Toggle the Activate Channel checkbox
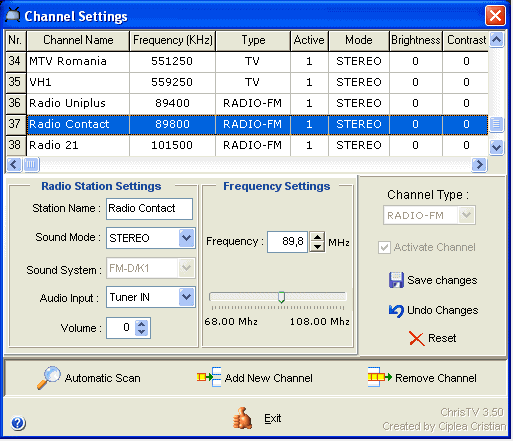 coord(384,247)
